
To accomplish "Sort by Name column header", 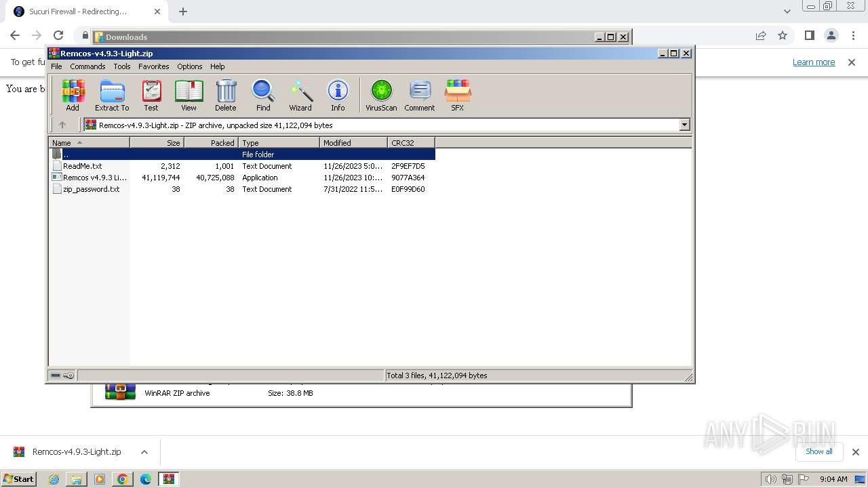I will point(89,143).
